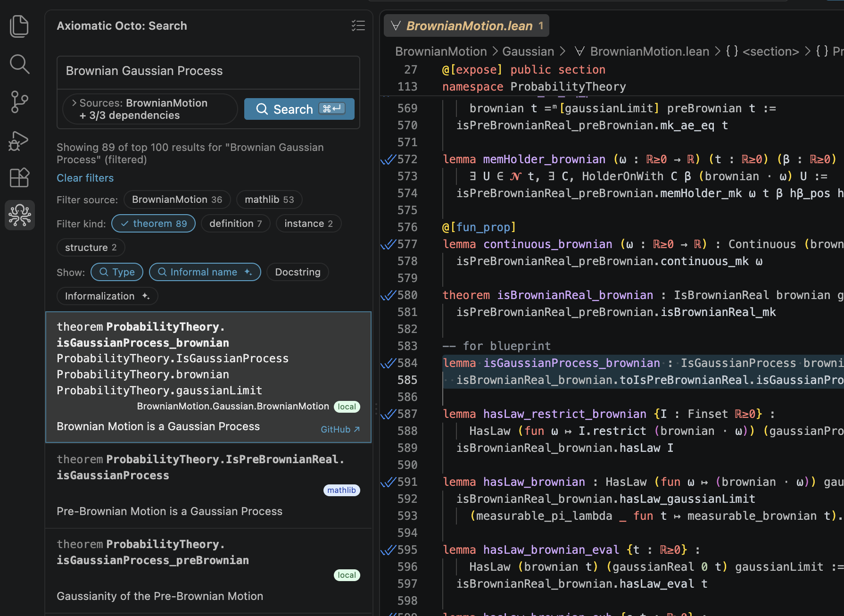Click line number 585 in gutter
Screen dimensions: 844x616
[x=407, y=380]
